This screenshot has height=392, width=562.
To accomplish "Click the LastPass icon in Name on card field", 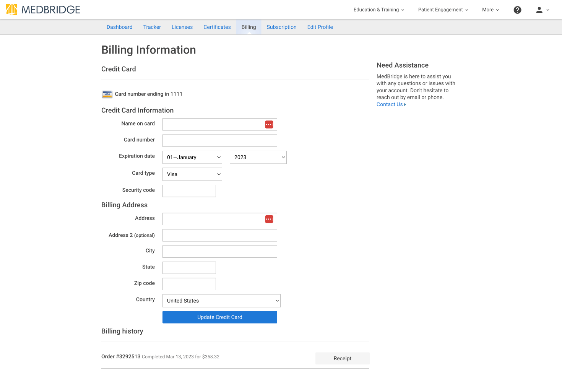I will click(269, 124).
